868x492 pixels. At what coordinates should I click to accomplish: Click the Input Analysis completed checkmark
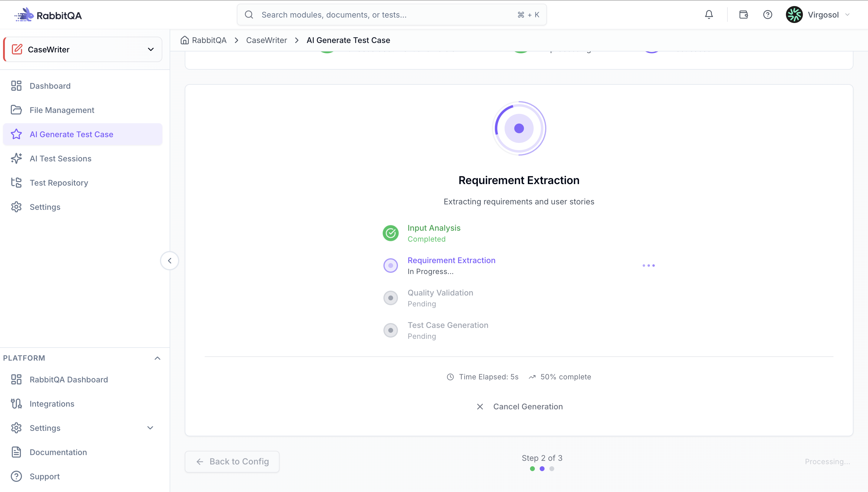(x=390, y=233)
